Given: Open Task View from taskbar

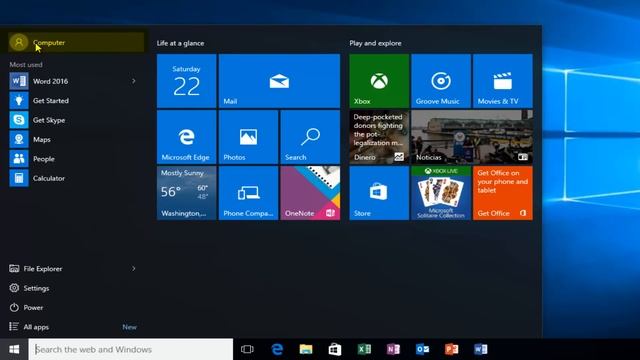Looking at the screenshot, I should [x=247, y=349].
